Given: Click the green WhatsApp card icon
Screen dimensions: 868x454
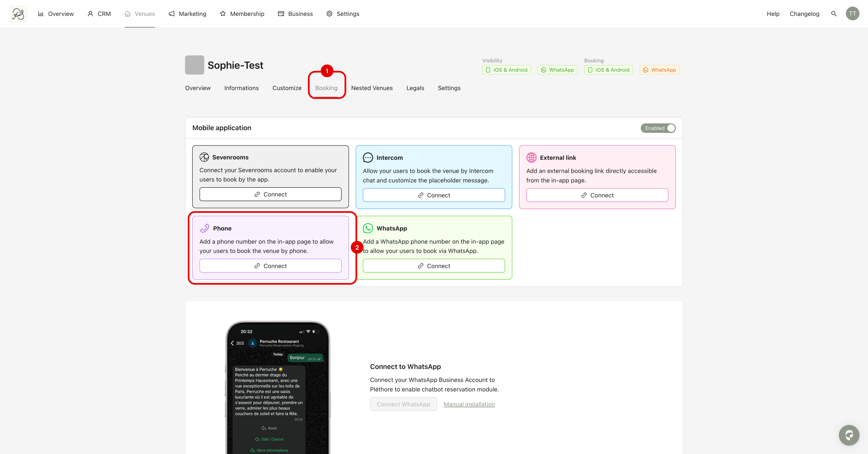Looking at the screenshot, I should tap(368, 228).
